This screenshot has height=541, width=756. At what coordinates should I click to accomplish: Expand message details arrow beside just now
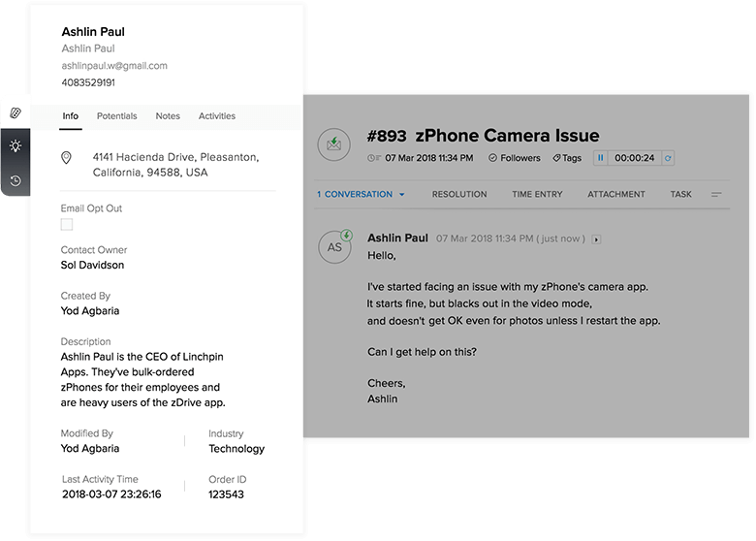(x=596, y=239)
